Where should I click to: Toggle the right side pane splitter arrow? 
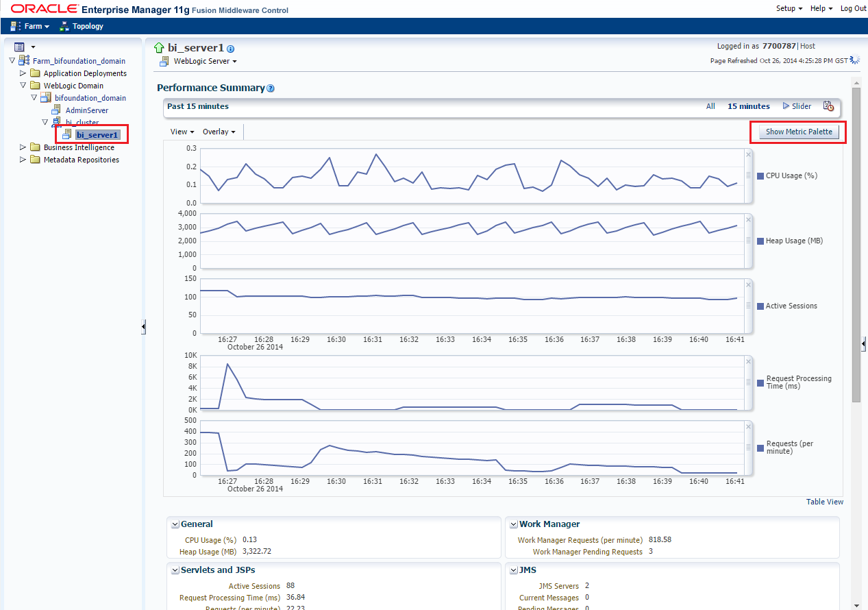click(864, 343)
